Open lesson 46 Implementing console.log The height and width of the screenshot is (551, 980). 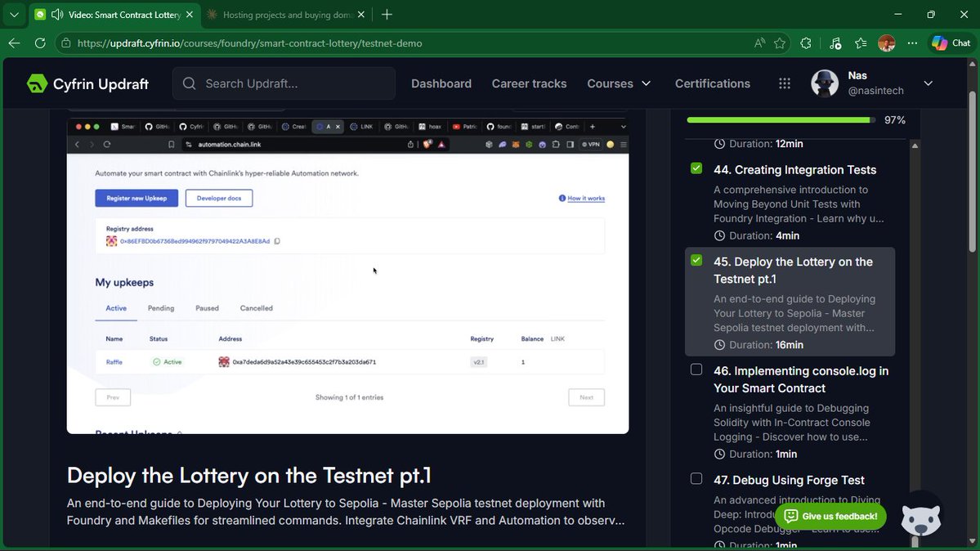tap(801, 379)
